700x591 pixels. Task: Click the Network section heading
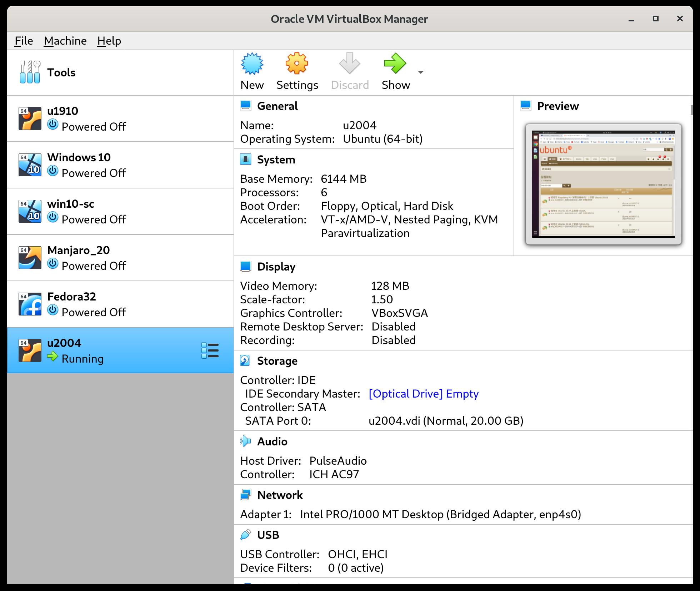tap(280, 495)
